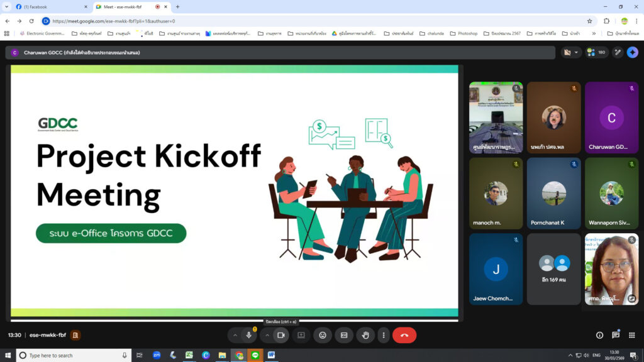Click the tile showing 169 more people
The height and width of the screenshot is (362, 644).
pos(553,269)
